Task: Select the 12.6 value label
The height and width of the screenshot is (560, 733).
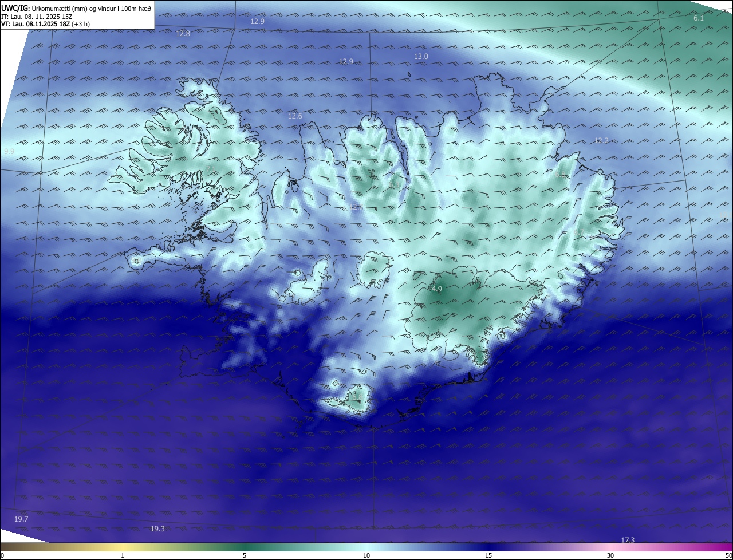Action: click(x=295, y=116)
